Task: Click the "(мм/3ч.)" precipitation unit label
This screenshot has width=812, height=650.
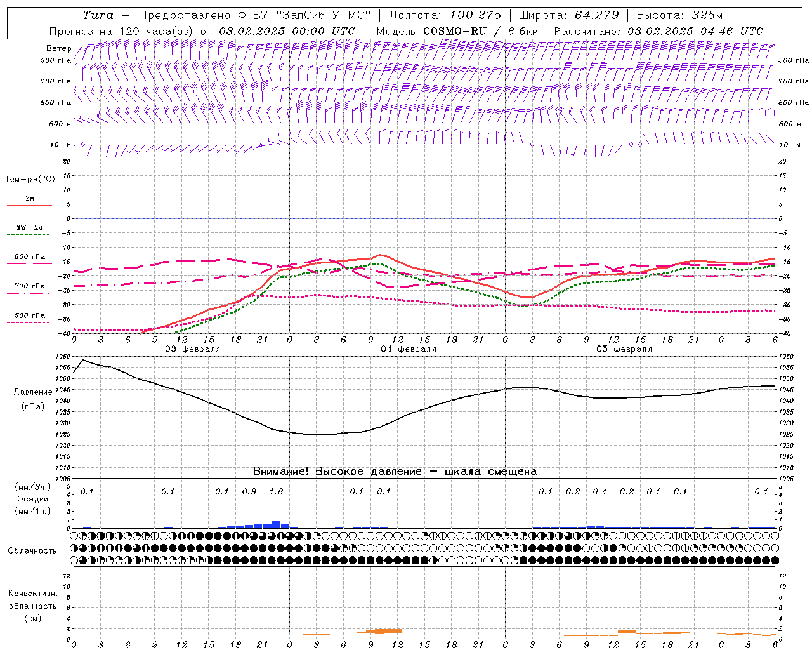Action: click(32, 487)
